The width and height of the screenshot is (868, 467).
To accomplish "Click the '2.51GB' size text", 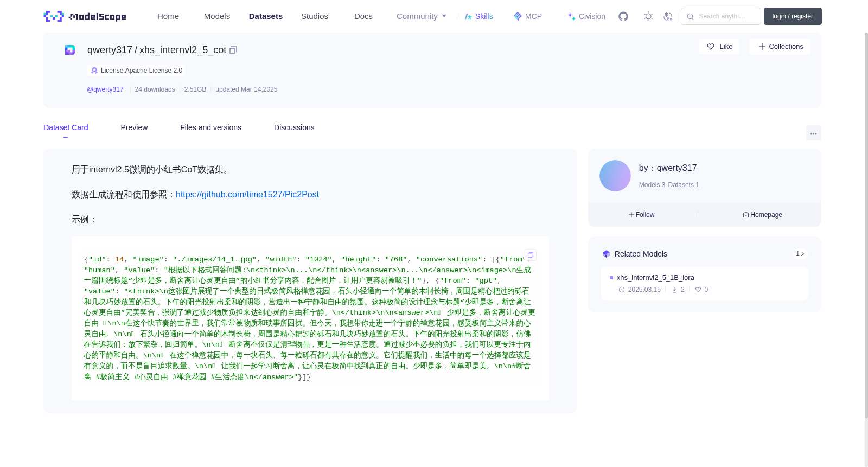I will 195,89.
